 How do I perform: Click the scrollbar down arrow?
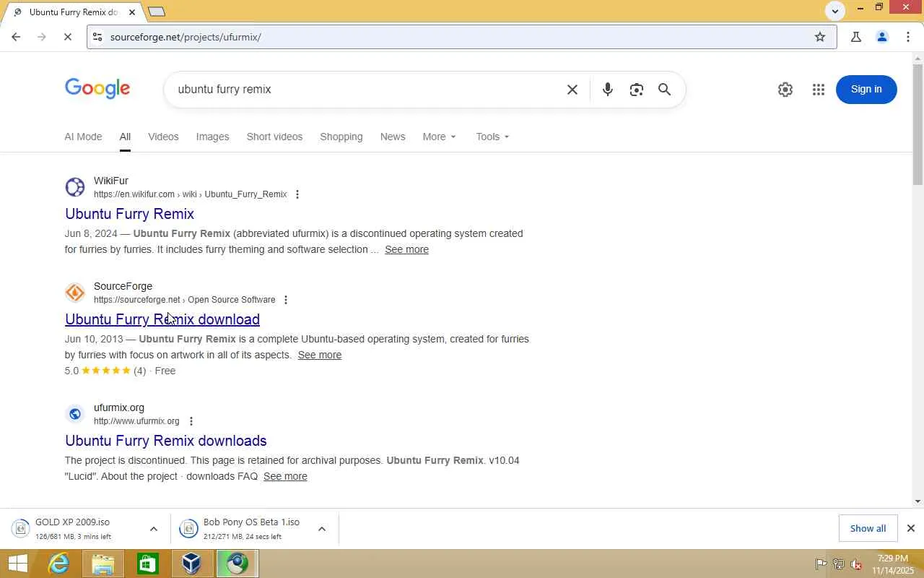pyautogui.click(x=918, y=501)
